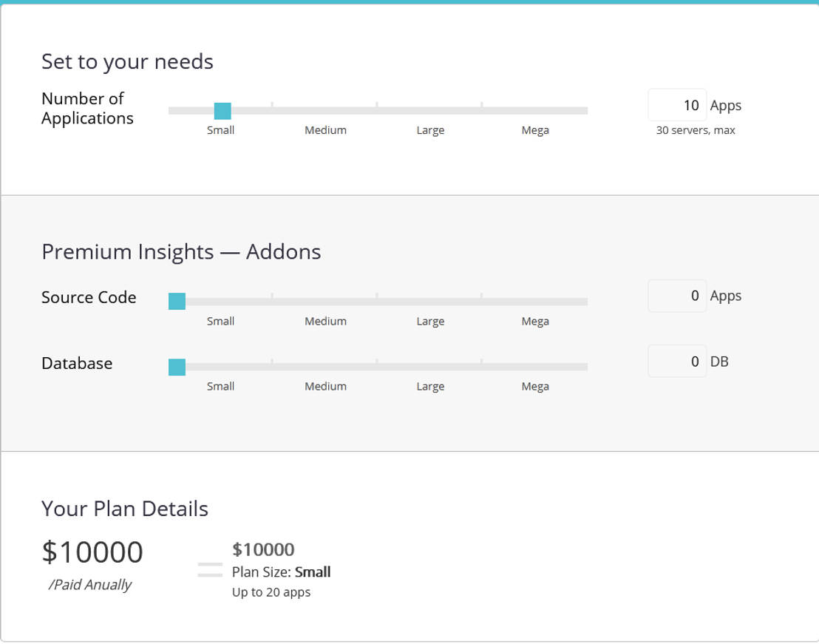Click the 'Source Code' label

point(89,297)
